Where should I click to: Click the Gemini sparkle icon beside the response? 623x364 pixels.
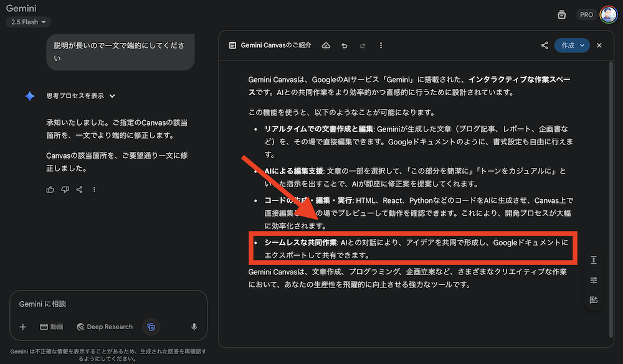tap(30, 96)
